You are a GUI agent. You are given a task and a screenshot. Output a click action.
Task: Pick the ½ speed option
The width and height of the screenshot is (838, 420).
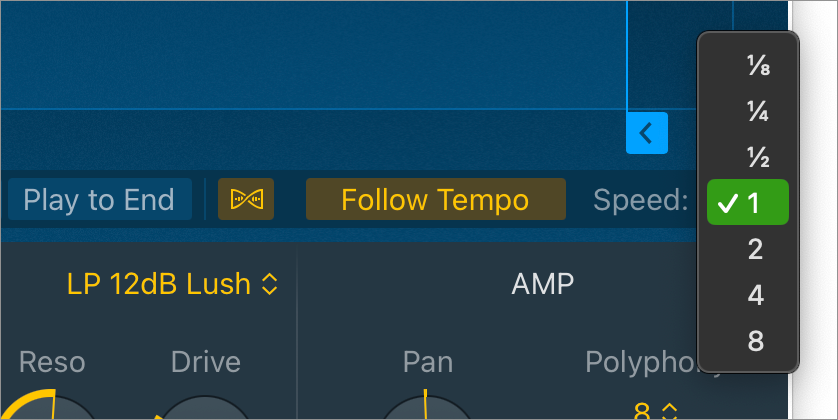[x=757, y=158]
